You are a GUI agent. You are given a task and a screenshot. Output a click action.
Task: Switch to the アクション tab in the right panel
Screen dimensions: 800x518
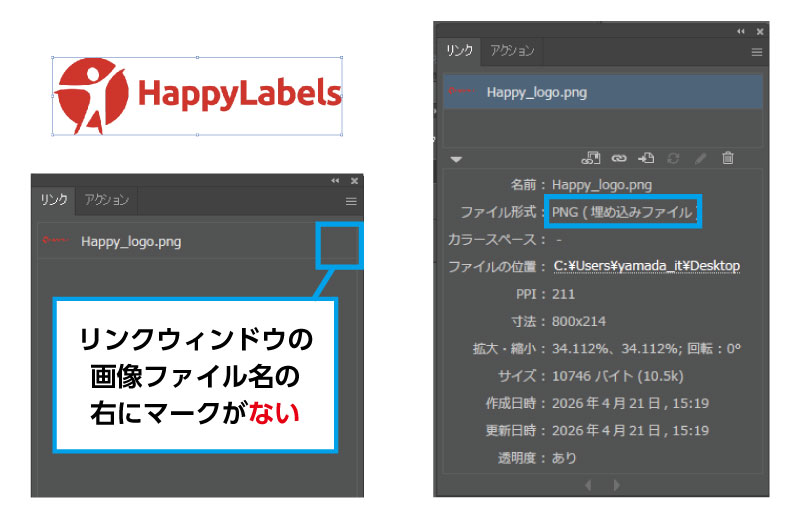(x=512, y=51)
